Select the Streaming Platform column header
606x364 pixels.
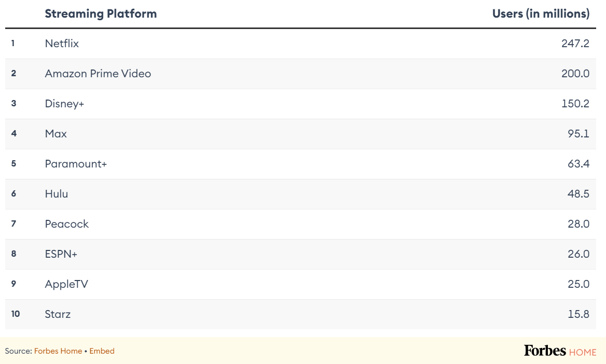[x=101, y=14]
